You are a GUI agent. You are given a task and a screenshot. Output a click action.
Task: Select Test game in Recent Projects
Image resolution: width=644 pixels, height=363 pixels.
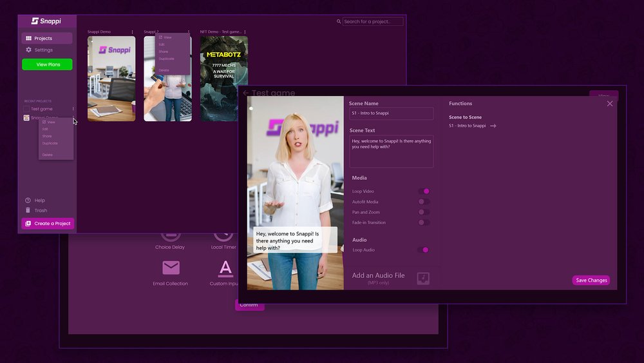coord(41,109)
